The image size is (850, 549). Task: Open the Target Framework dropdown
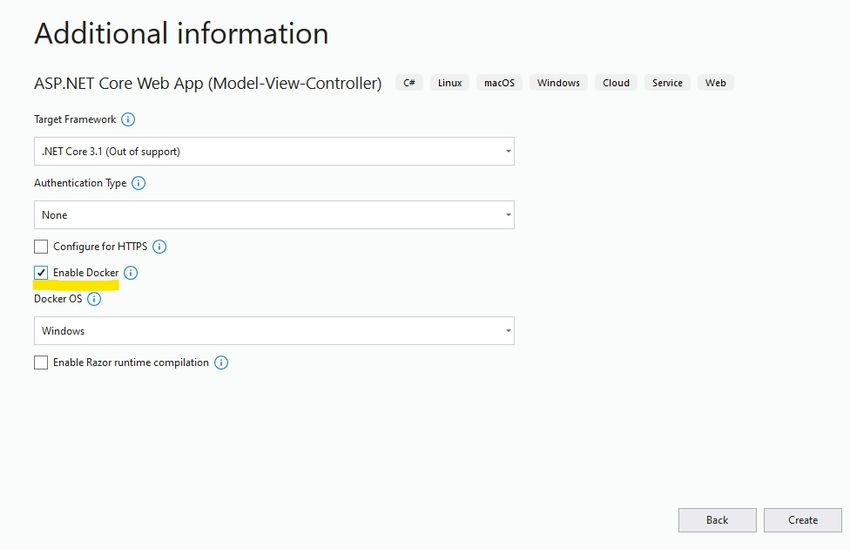click(x=274, y=151)
